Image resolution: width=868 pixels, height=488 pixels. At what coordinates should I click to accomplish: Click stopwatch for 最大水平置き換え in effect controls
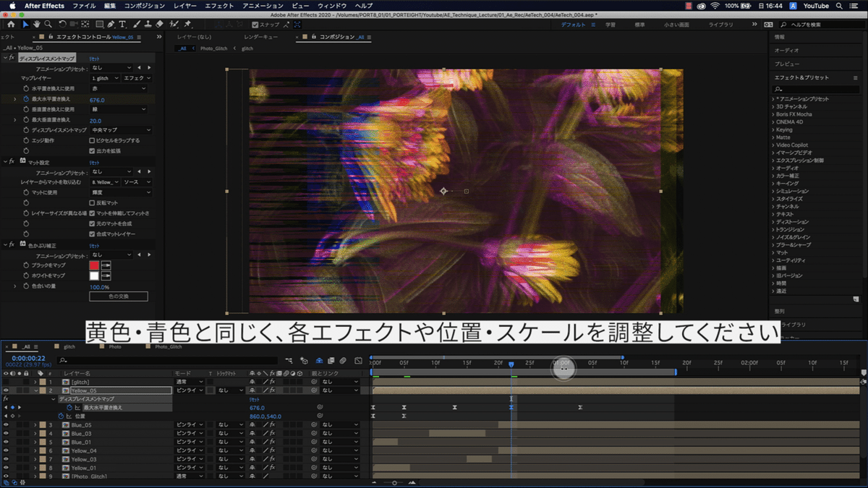[26, 99]
